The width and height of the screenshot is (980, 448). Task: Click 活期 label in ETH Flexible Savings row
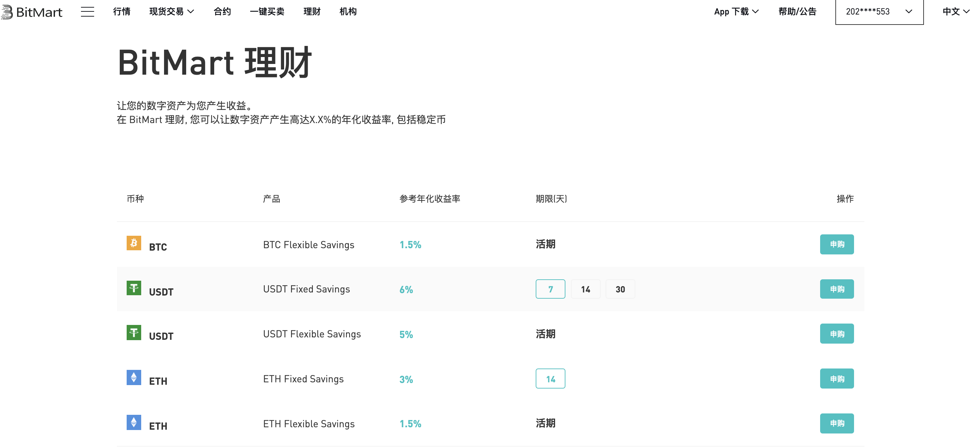click(x=546, y=423)
